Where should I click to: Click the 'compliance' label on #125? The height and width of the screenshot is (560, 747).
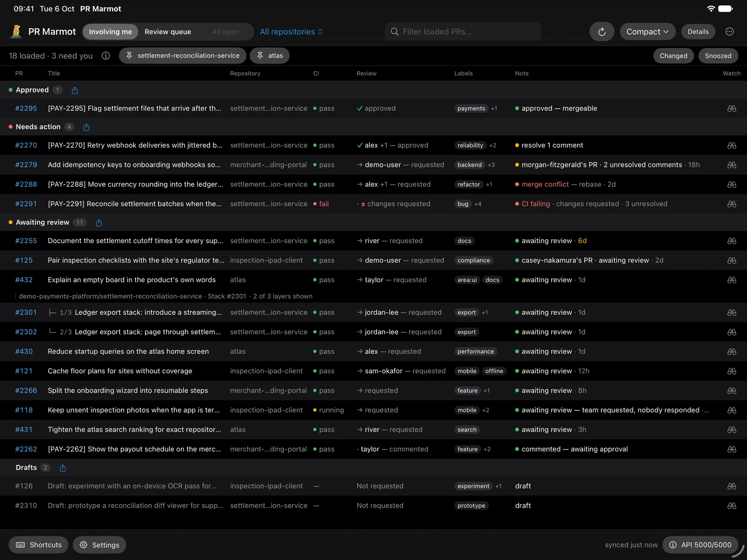pos(474,260)
